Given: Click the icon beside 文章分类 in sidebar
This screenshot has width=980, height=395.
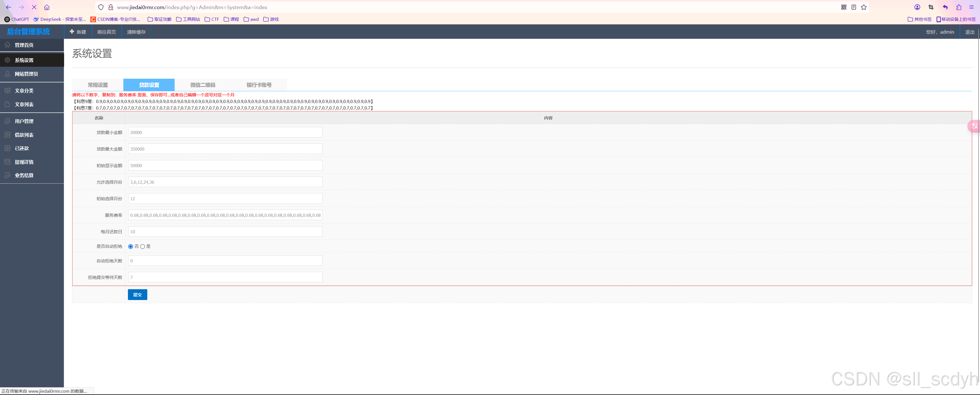Looking at the screenshot, I should click(8, 91).
